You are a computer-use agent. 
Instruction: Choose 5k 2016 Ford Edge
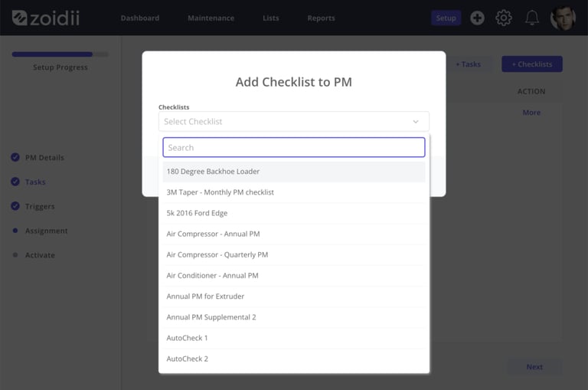coord(294,213)
